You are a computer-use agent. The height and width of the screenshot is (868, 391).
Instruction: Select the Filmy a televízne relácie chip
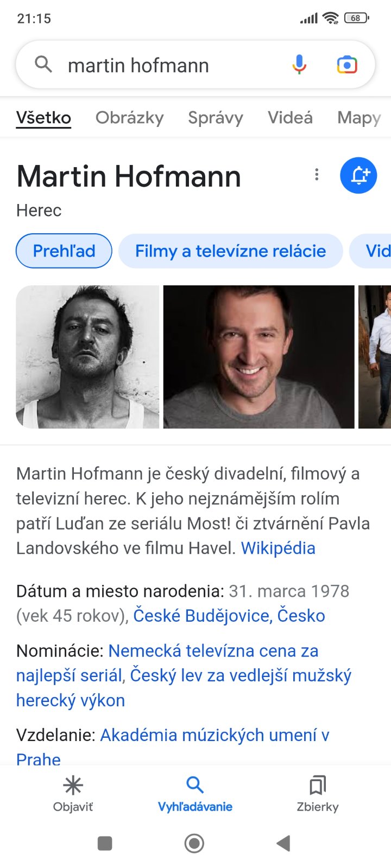click(x=231, y=251)
